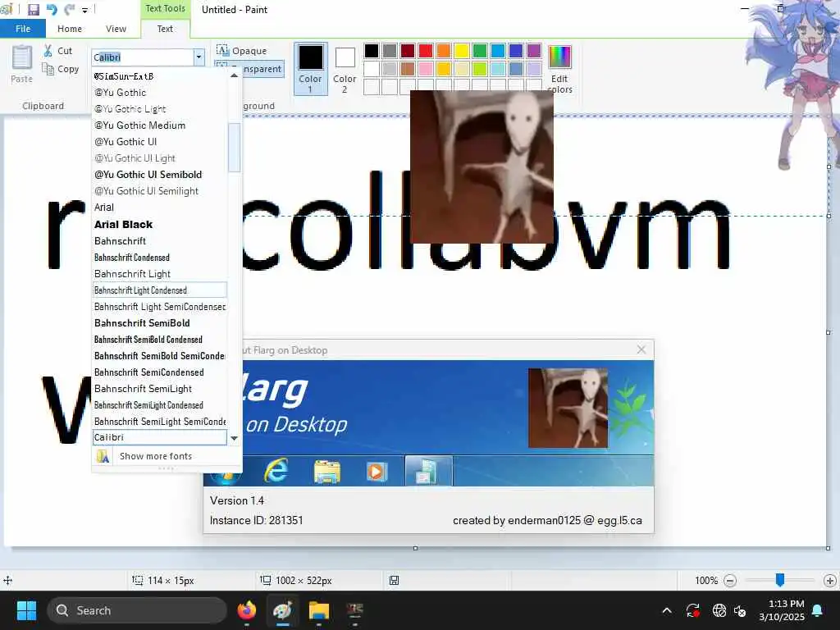840x630 pixels.
Task: Click inside the Calibri font name field
Action: point(142,57)
